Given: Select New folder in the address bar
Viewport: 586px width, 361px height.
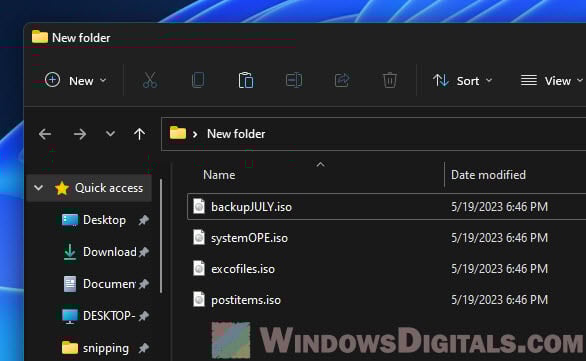Looking at the screenshot, I should coord(236,134).
